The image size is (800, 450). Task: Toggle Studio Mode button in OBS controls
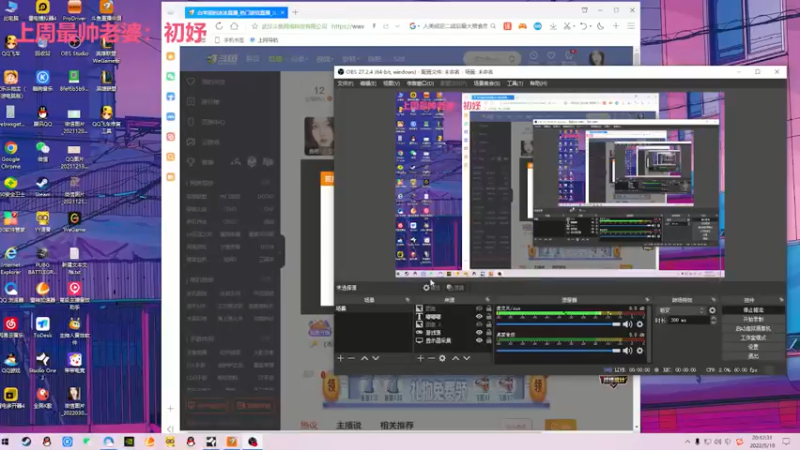coord(753,338)
